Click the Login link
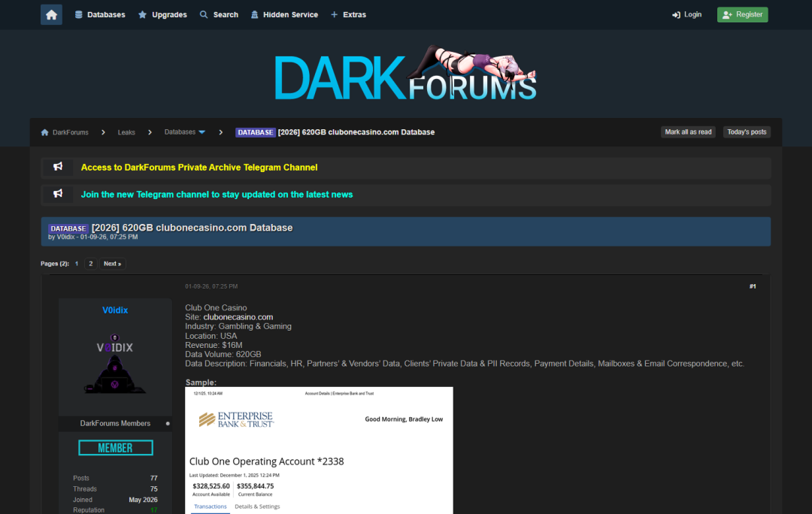Viewport: 812px width, 514px height. [x=686, y=14]
